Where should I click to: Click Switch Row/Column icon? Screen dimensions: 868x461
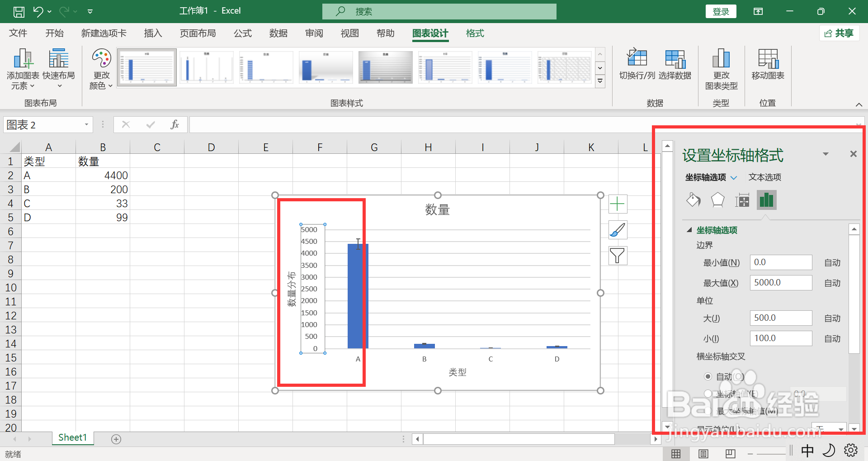pos(637,64)
